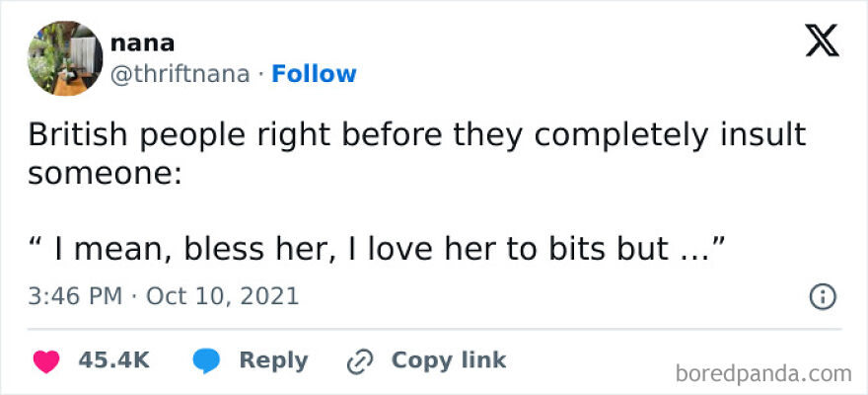The image size is (868, 395).
Task: Click the X logo icon
Action: 822,41
